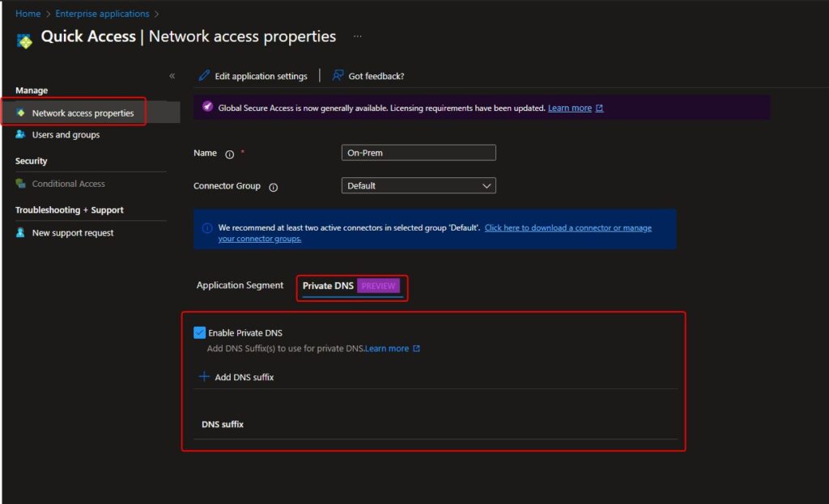Click the Name input field containing On-Prem
The image size is (829, 504).
pyautogui.click(x=419, y=153)
